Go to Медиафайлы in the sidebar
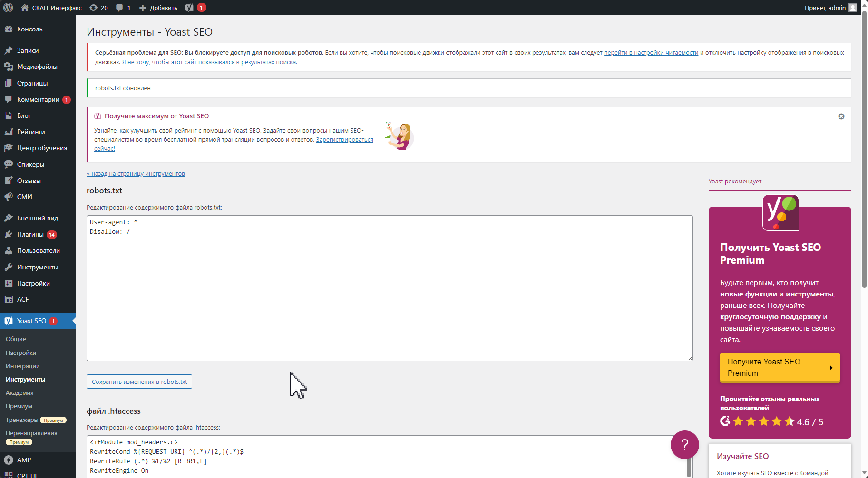The width and height of the screenshot is (868, 478). coord(37,67)
